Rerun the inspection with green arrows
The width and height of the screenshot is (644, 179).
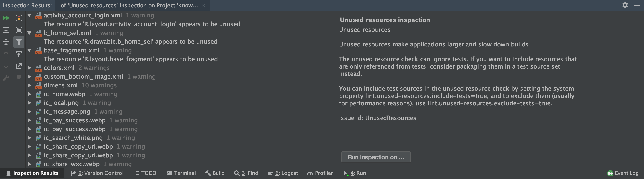point(6,18)
